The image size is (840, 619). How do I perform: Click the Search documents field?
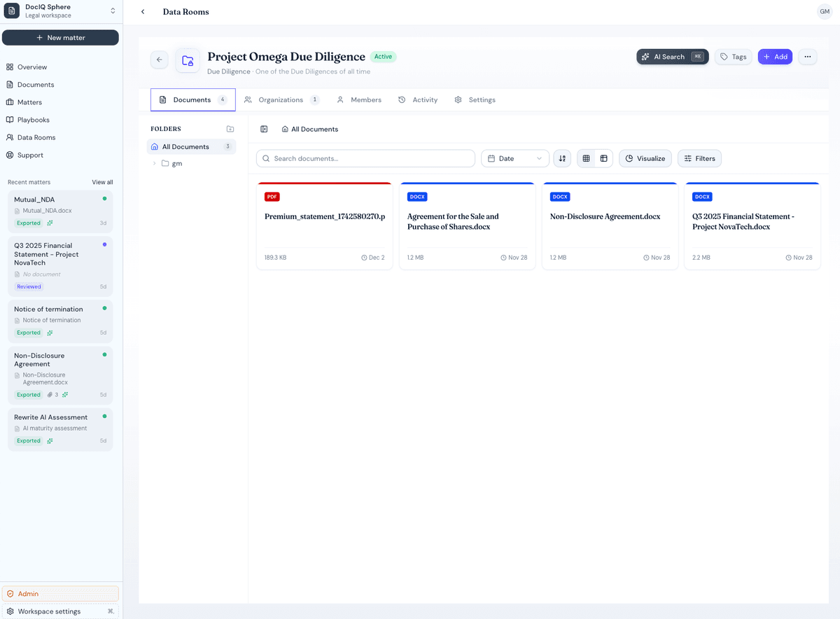click(365, 158)
